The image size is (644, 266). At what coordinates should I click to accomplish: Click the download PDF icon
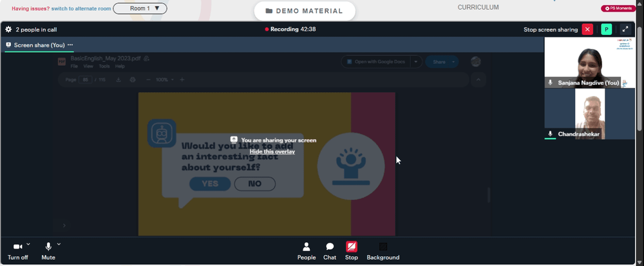tap(118, 80)
